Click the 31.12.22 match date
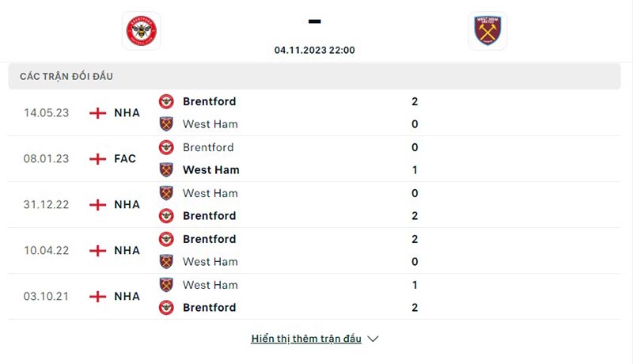Viewport: 633px width, 364px height. pyautogui.click(x=46, y=205)
